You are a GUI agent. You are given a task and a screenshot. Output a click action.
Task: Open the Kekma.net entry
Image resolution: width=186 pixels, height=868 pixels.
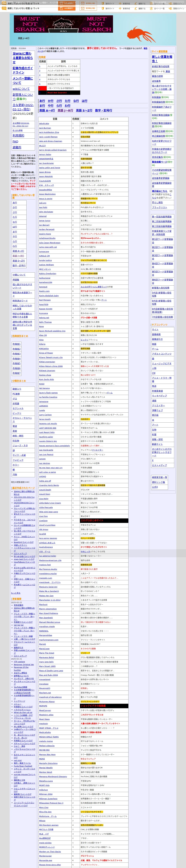pyautogui.click(x=44, y=317)
